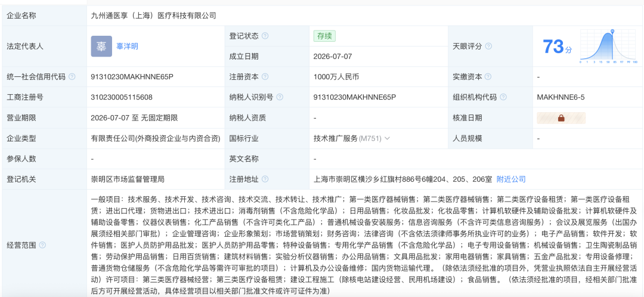Open the question mark next to 经营范围
This screenshot has width=644, height=297.
click(42, 245)
